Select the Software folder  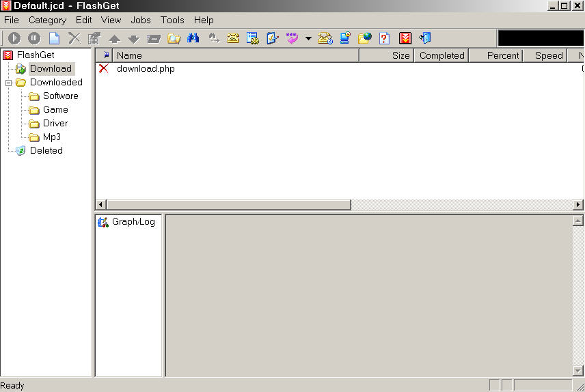[x=60, y=96]
